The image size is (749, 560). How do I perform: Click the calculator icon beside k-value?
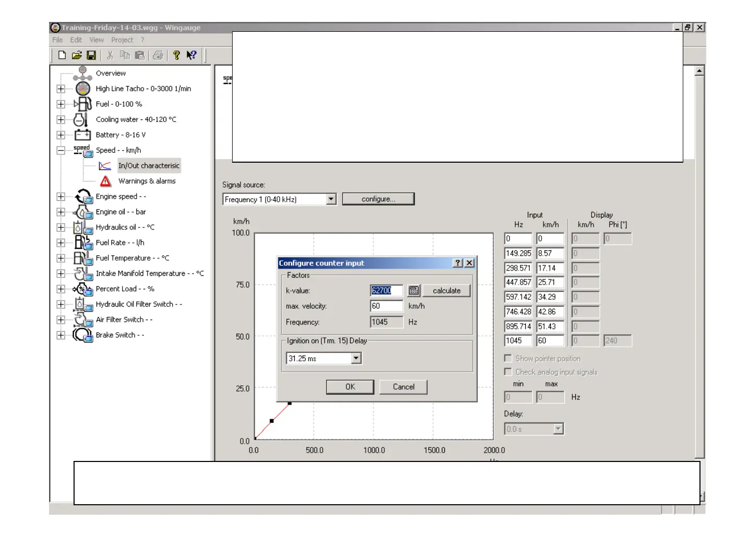click(414, 291)
